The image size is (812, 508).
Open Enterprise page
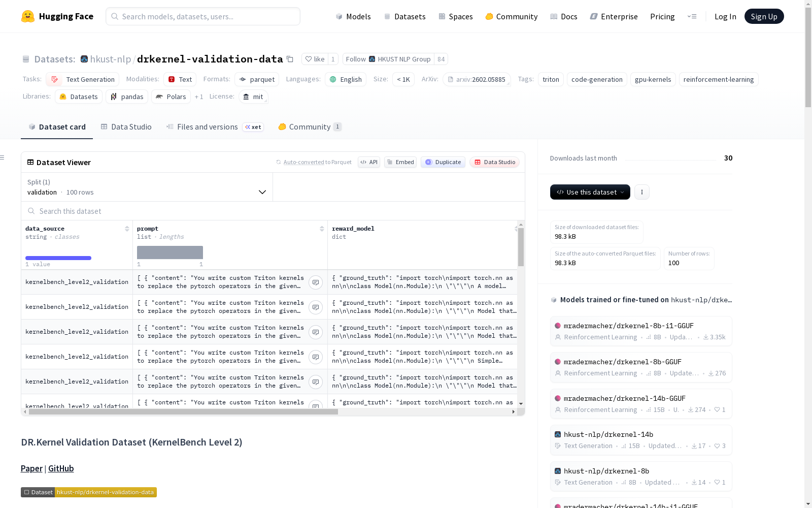614,16
